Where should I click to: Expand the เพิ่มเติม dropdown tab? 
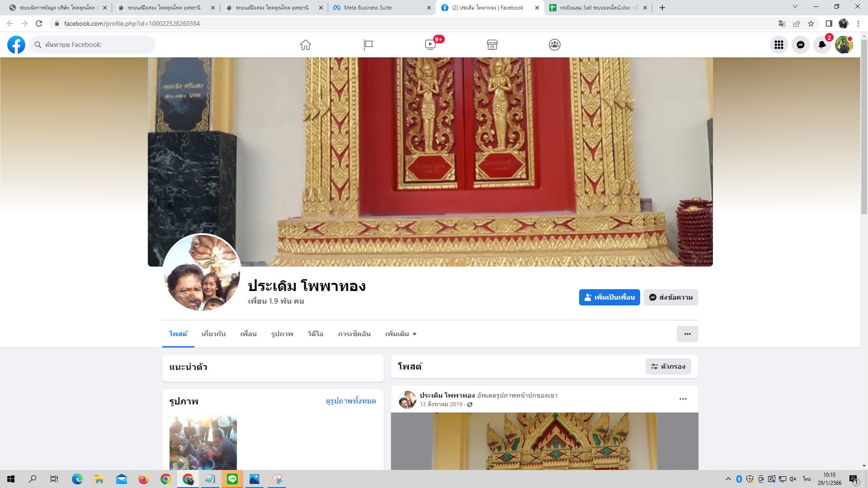click(x=401, y=334)
